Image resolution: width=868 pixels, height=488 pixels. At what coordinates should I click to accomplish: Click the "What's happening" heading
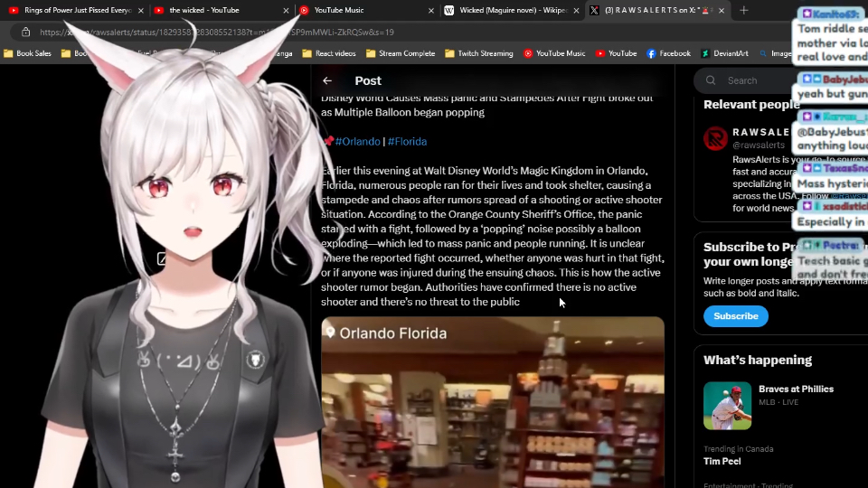point(758,360)
